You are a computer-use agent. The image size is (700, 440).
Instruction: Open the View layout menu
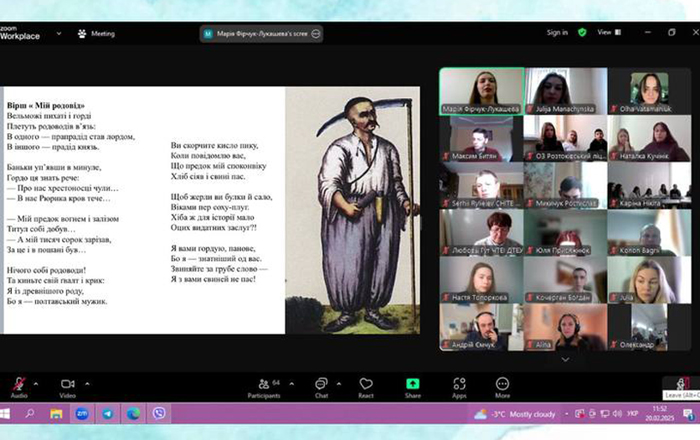[x=609, y=32]
